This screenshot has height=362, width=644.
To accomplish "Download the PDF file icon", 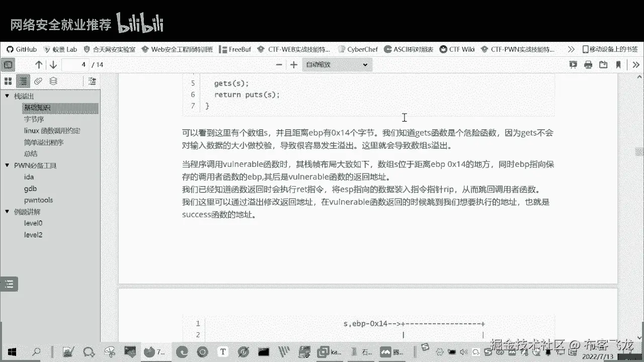I will 603,64.
